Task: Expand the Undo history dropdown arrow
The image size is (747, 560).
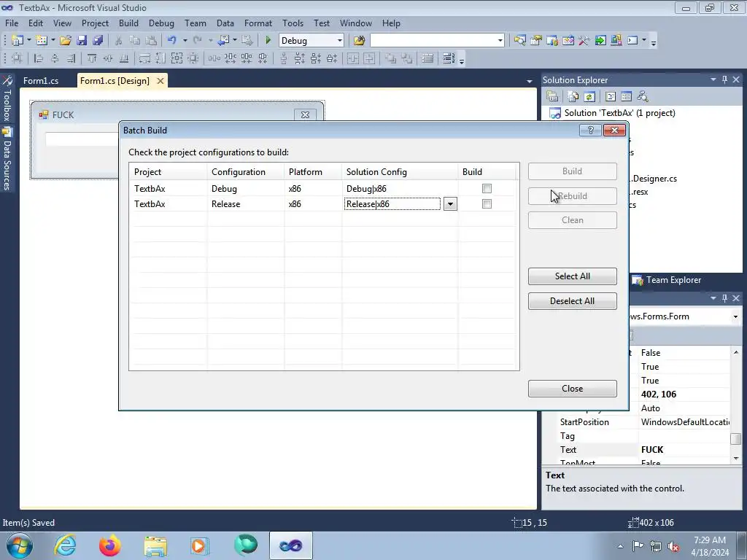Action: tap(185, 41)
